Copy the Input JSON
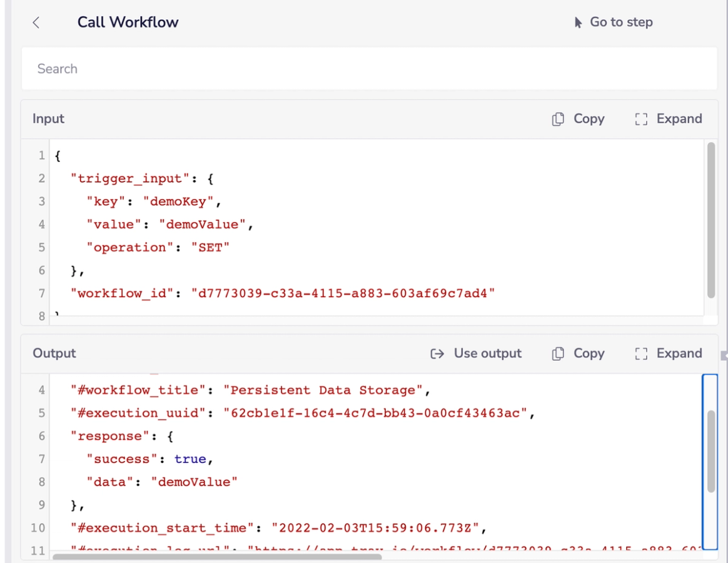Image resolution: width=728 pixels, height=563 pixels. 579,119
